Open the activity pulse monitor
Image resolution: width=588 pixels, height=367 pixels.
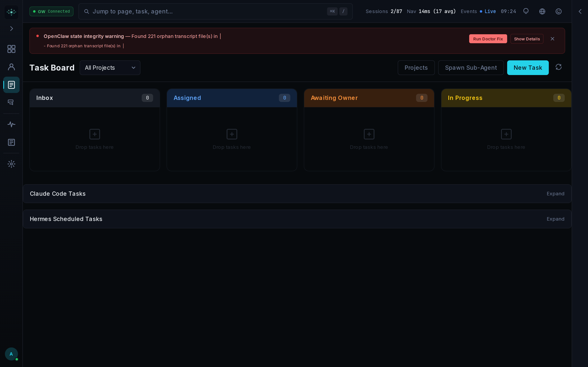(11, 124)
